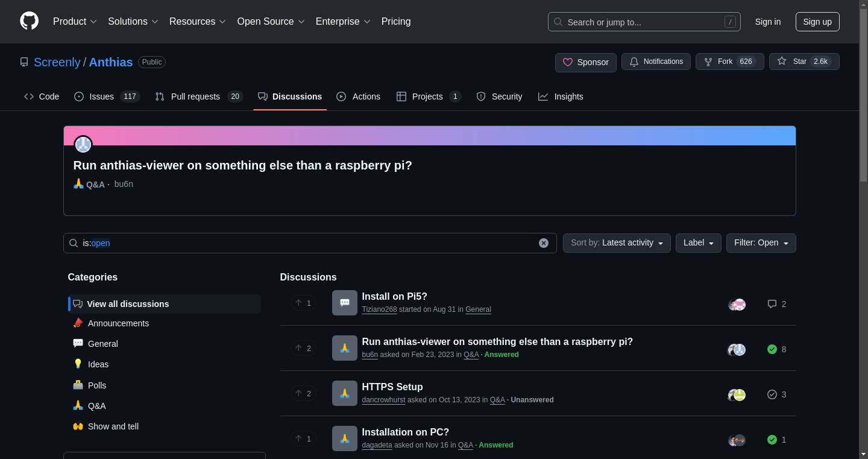Screen dimensions: 868x459
Task: Upvote the 'HTTPS Setup' discussion
Action: point(303,393)
